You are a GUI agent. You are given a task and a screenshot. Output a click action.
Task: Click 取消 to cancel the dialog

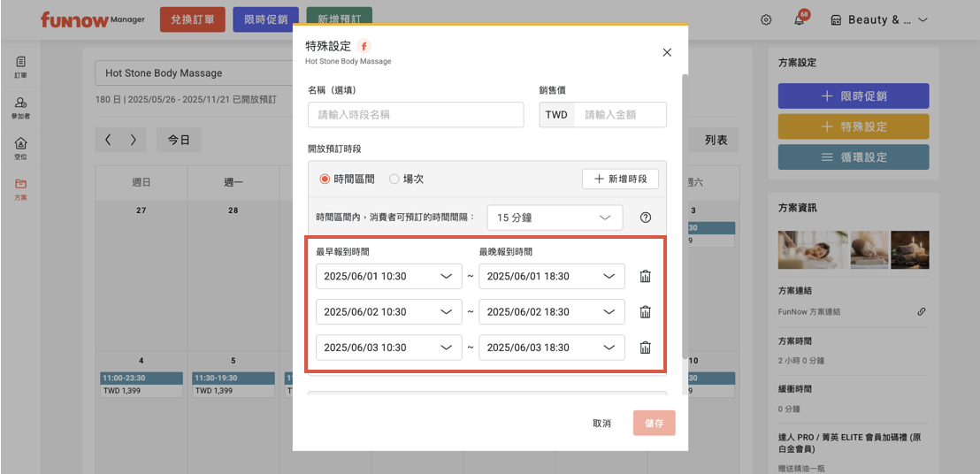[x=601, y=423]
